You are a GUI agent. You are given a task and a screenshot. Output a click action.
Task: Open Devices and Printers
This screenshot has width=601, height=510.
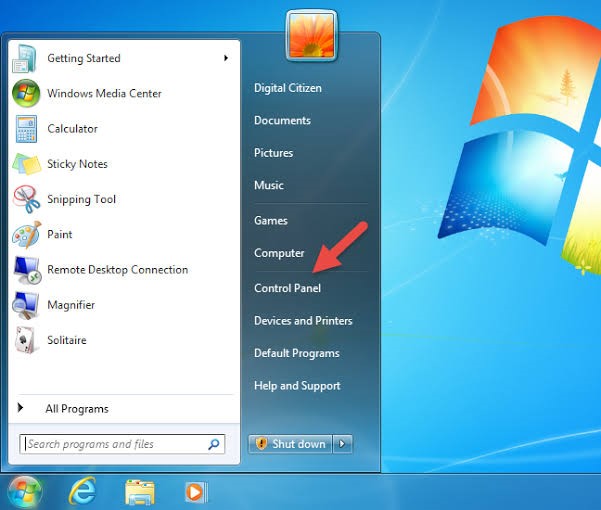(x=303, y=321)
